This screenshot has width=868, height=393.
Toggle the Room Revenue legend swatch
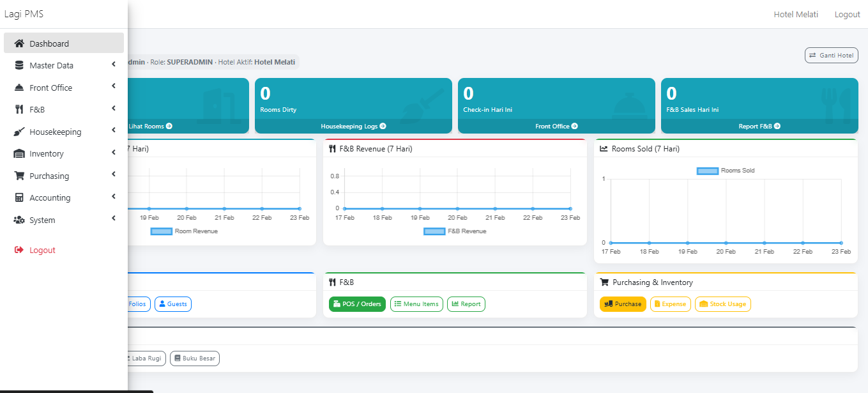(162, 231)
